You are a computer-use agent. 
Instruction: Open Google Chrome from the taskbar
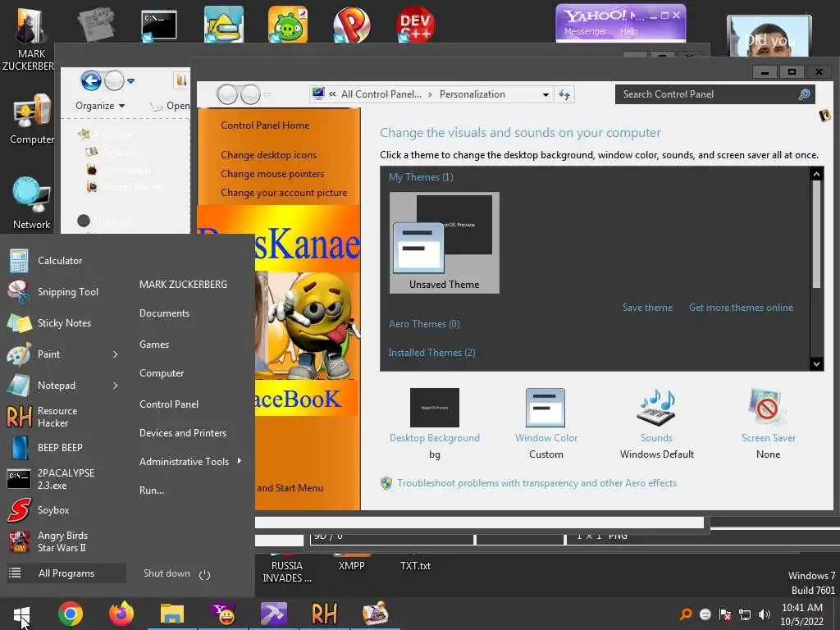tap(71, 614)
